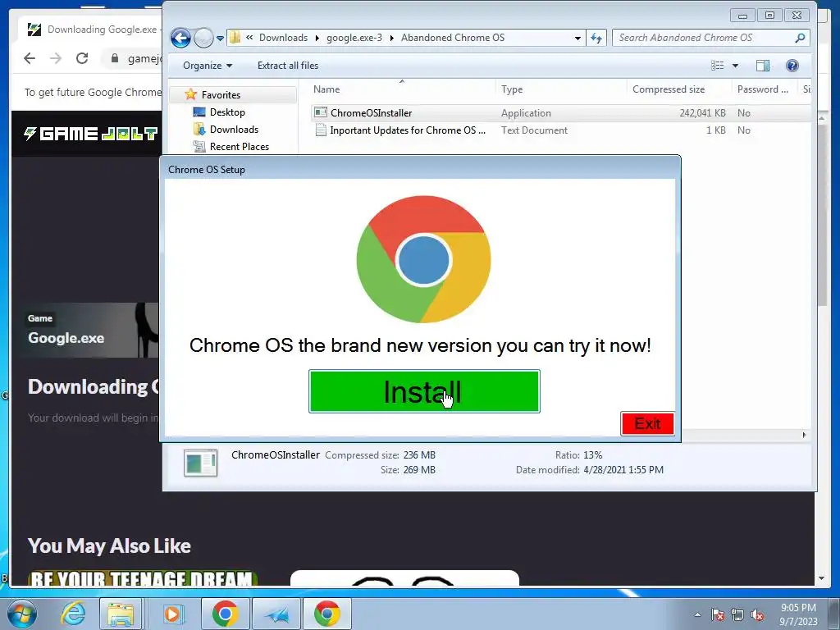The width and height of the screenshot is (840, 630).
Task: Open the view options dropdown arrow
Action: pos(735,66)
